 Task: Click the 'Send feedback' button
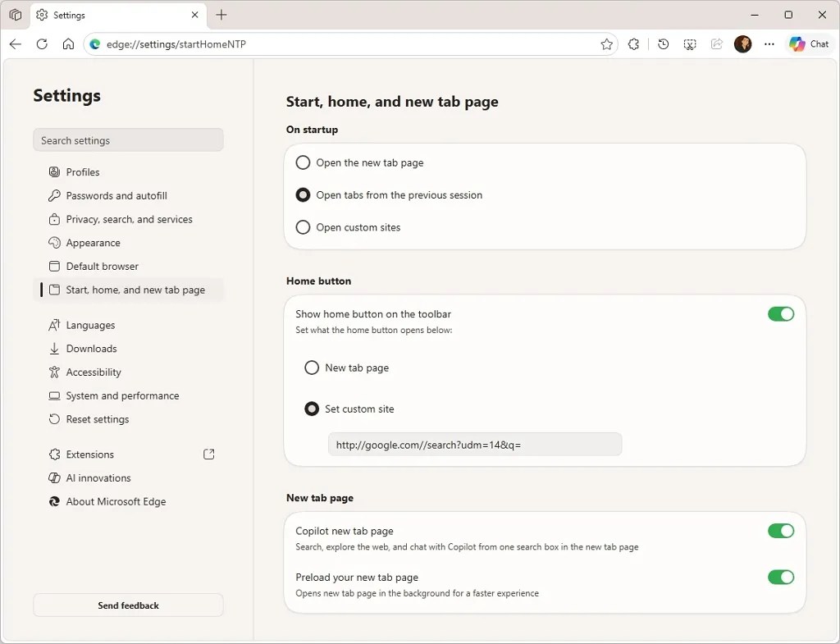128,605
